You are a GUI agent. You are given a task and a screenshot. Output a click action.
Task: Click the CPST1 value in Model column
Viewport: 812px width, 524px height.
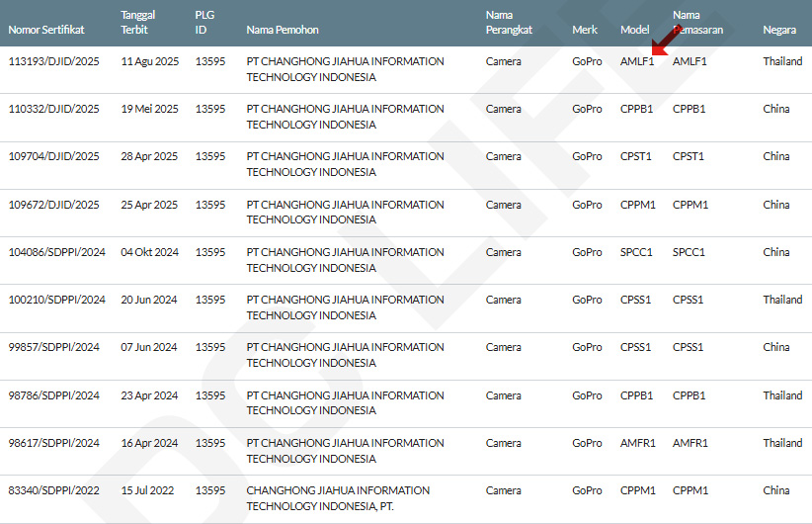[636, 156]
